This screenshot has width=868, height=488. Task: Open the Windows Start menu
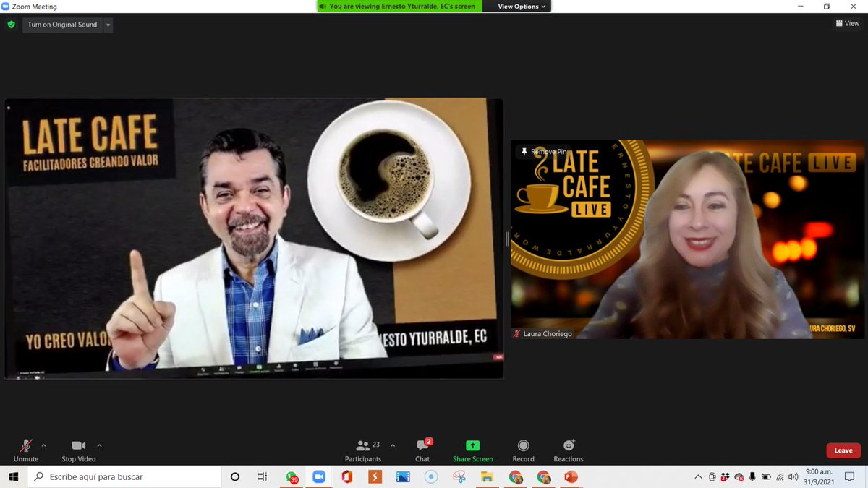pyautogui.click(x=13, y=477)
